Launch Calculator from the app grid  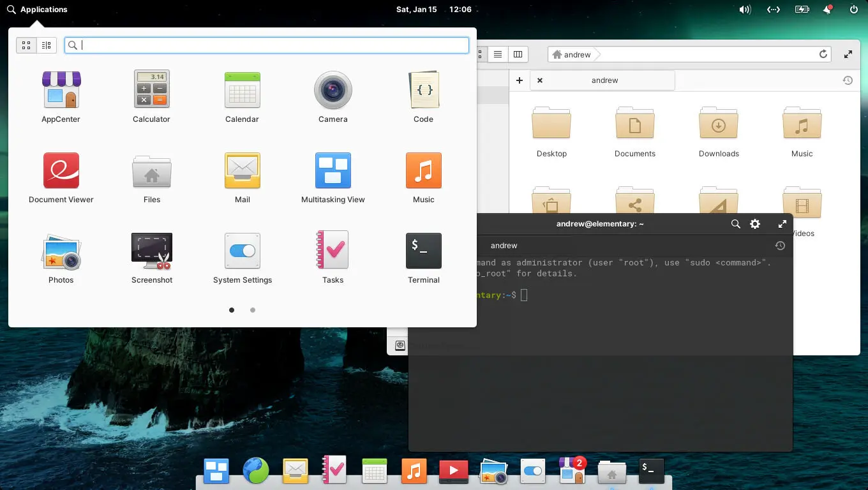point(151,97)
